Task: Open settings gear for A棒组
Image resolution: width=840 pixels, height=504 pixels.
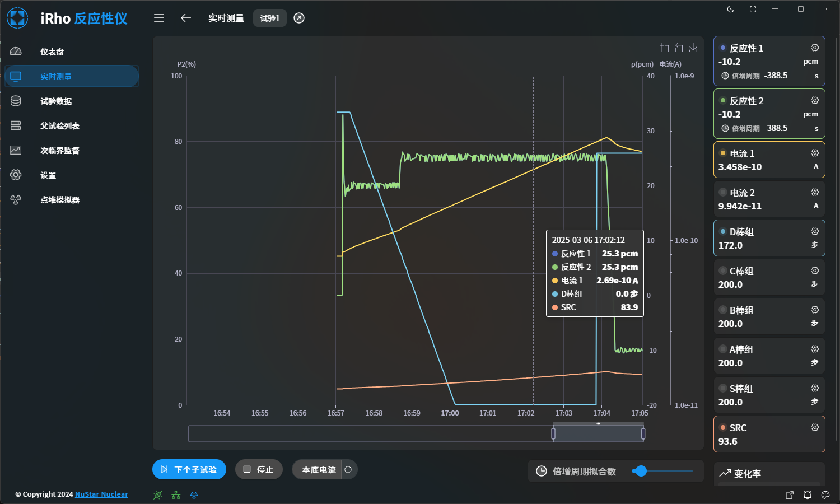Action: (815, 349)
